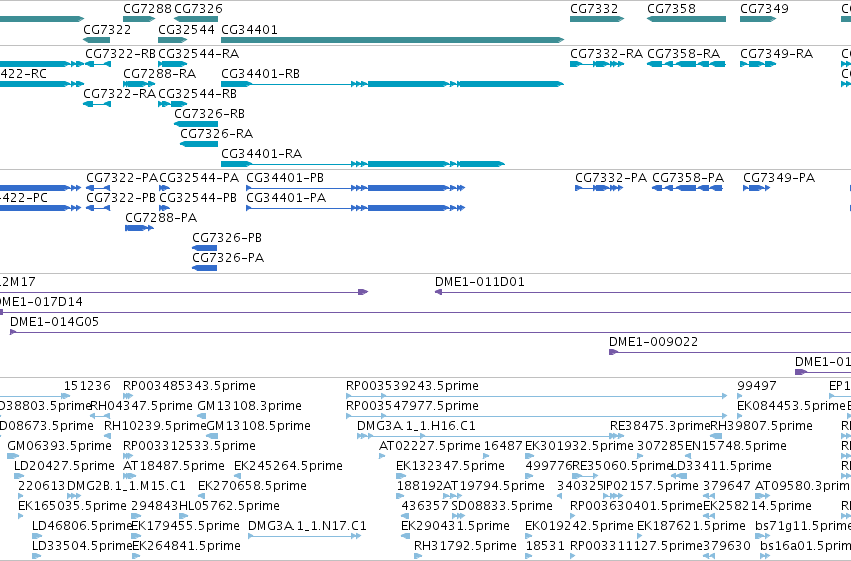Viewport: 851px width, 561px height.
Task: Select EST RP003312533.5prime
Action: tap(129, 456)
